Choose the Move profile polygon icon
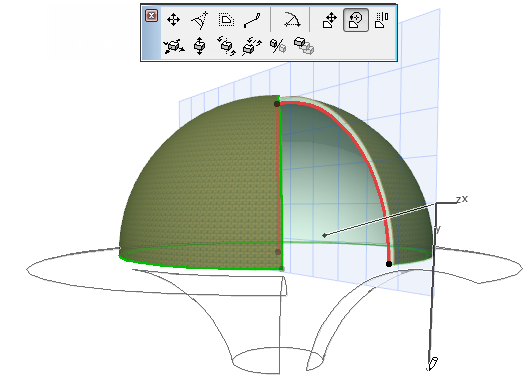Image resolution: width=530 pixels, height=378 pixels. click(x=330, y=20)
